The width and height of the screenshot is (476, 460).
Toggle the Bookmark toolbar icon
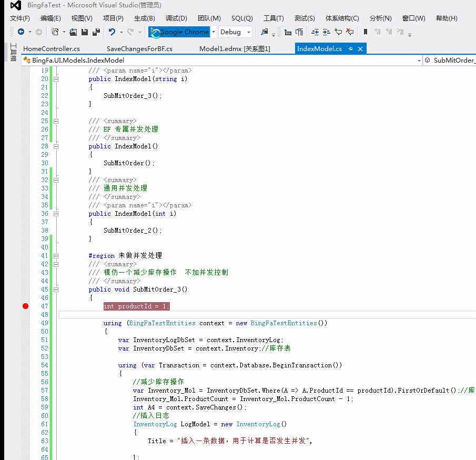coord(366,32)
